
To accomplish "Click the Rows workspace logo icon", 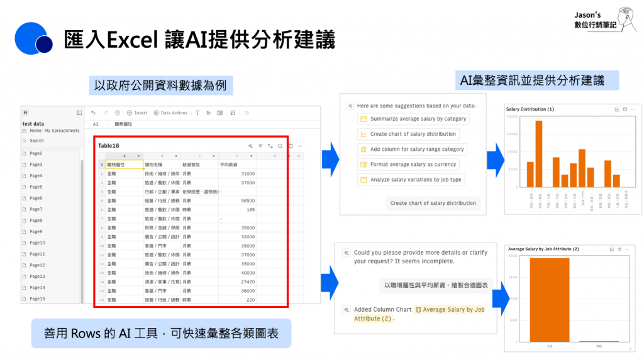I will coord(25,112).
